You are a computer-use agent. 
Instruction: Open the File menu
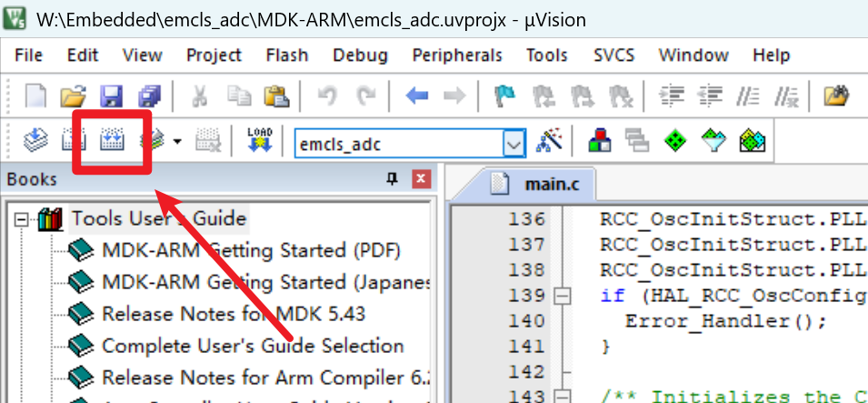[x=28, y=55]
